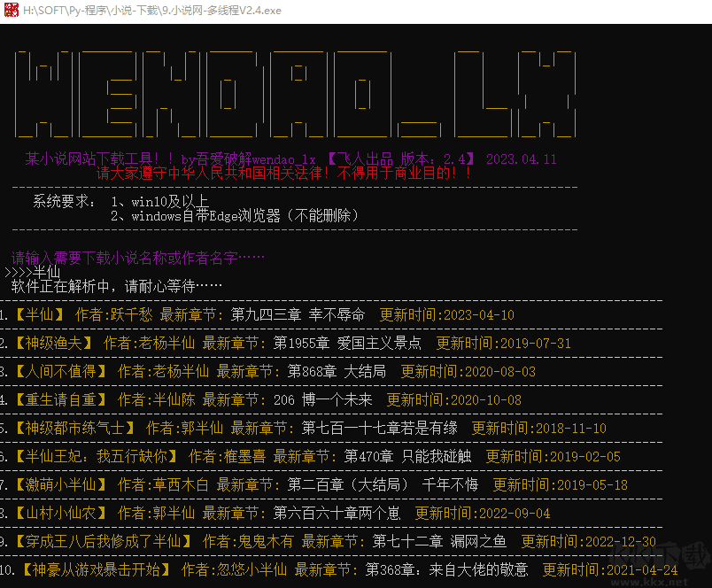Click result title 【重生请自重】

[x=61, y=399]
